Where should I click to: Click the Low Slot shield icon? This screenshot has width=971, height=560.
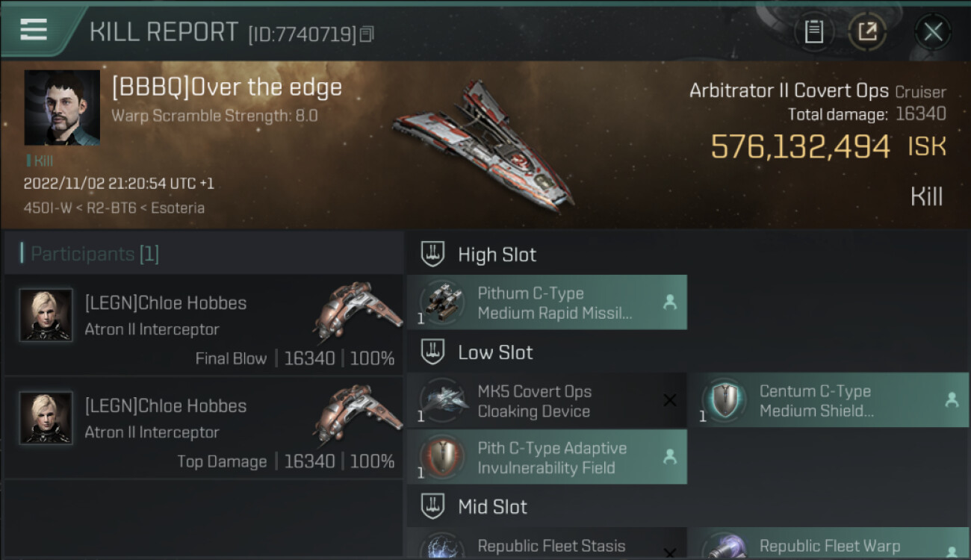433,352
